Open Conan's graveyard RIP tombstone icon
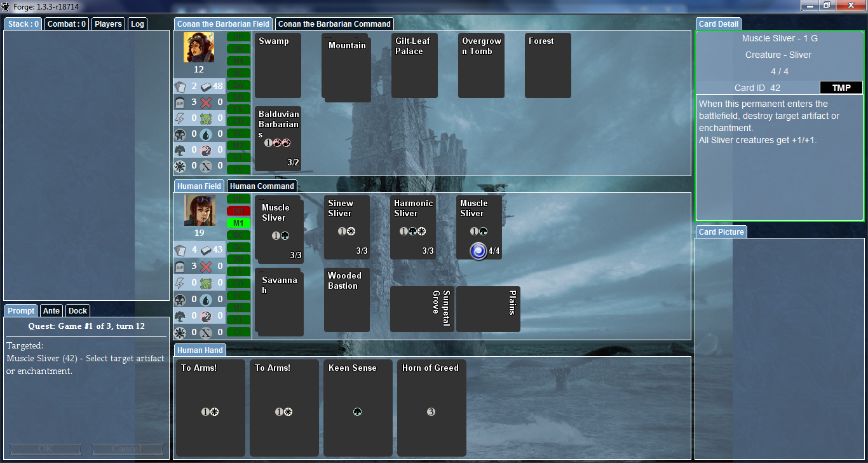Viewport: 868px width, 463px height. coord(180,102)
